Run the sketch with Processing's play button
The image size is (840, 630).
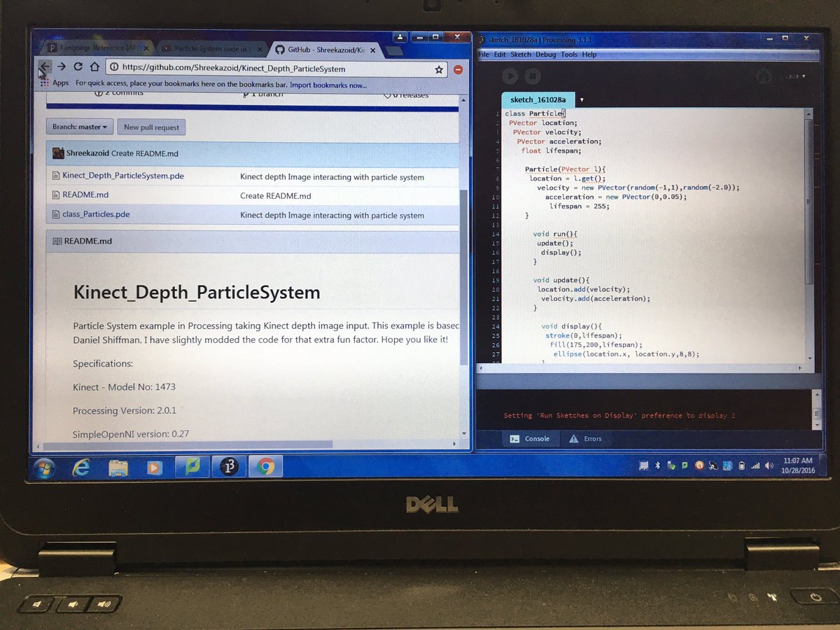510,76
